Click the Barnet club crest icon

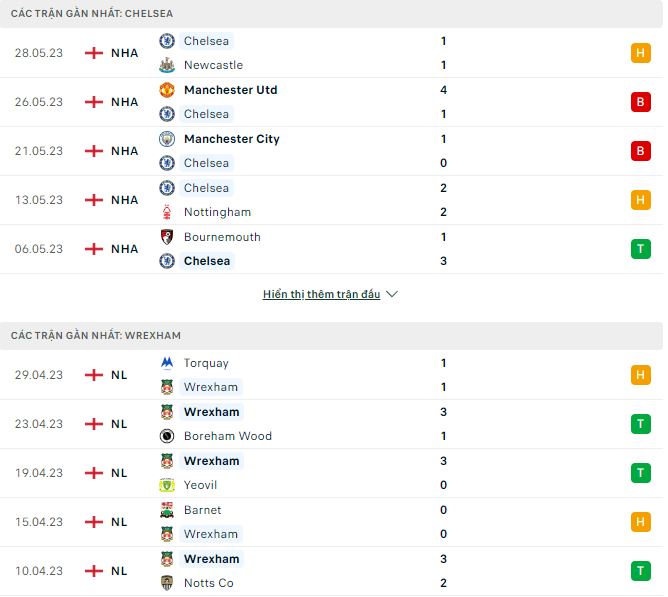pyautogui.click(x=167, y=510)
